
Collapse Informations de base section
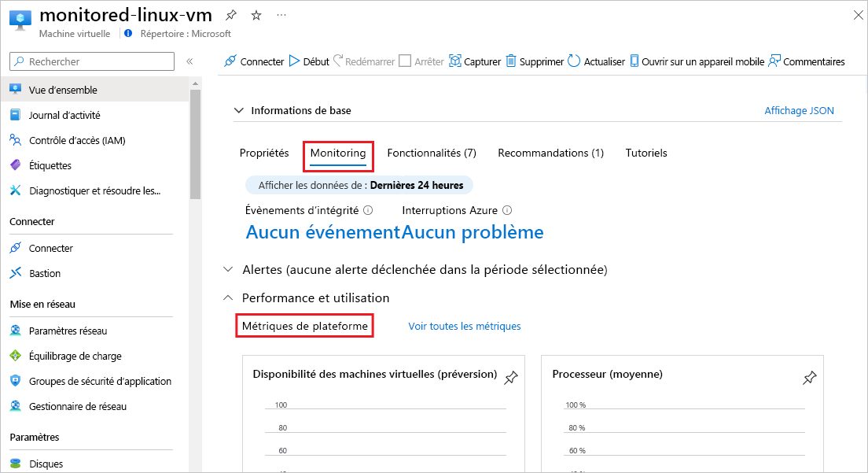coord(238,110)
